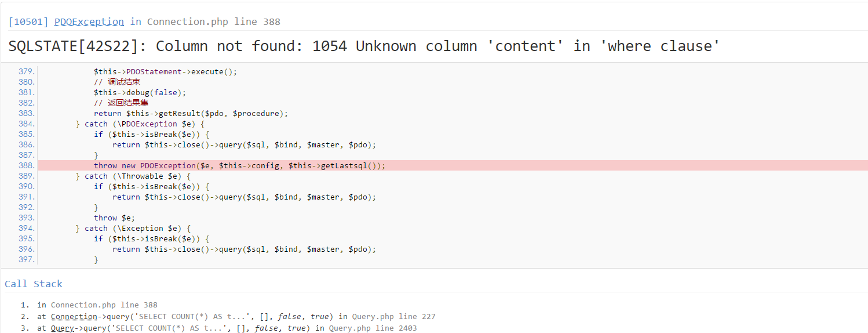The image size is (868, 333).
Task: Click the line number 397 in the gutter
Action: point(27,260)
